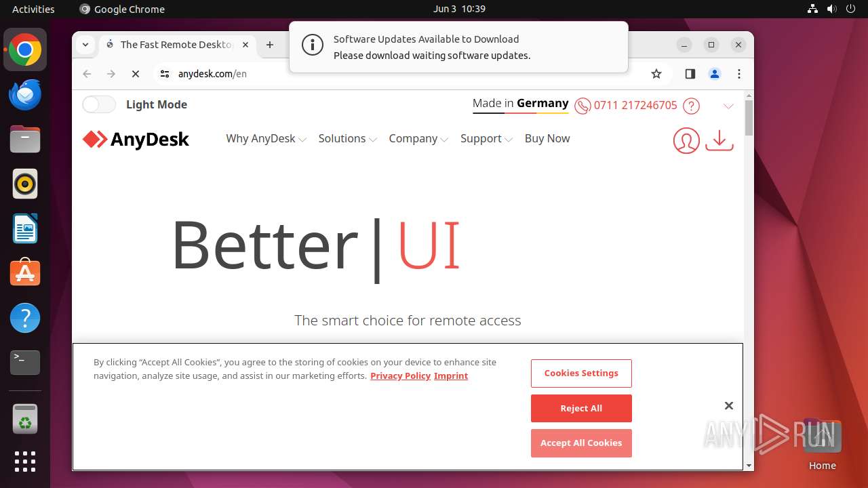Viewport: 868px width, 488px height.
Task: Click the Made in Germany label
Action: point(521,103)
